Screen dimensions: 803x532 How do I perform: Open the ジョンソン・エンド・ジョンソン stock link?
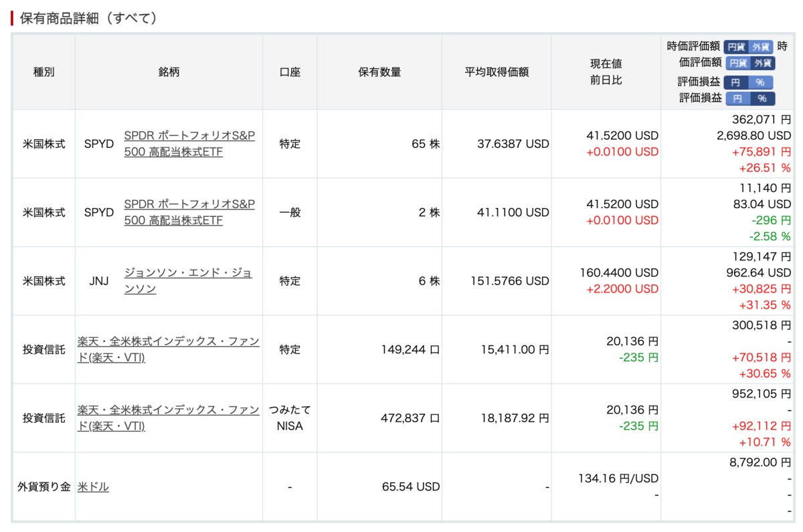pos(188,281)
